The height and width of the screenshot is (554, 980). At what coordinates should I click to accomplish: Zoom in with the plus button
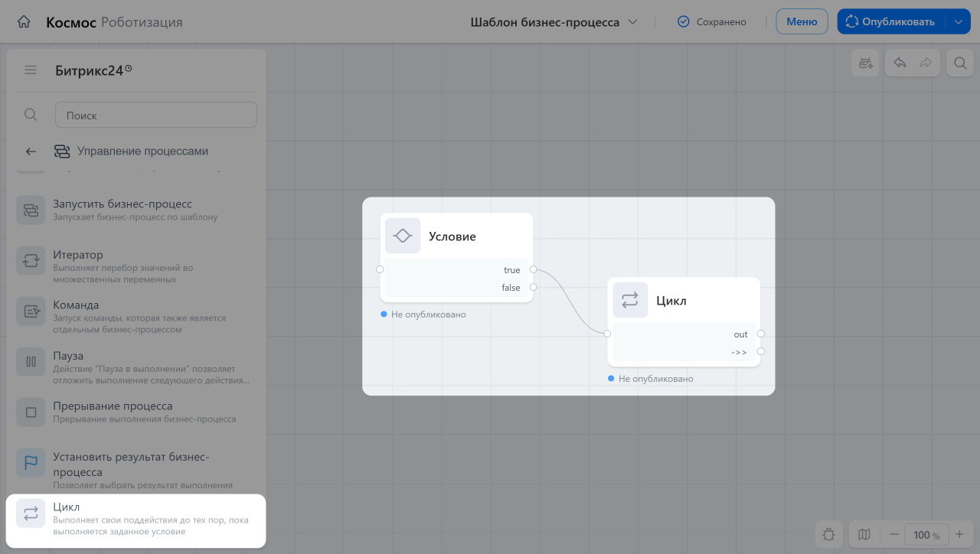tap(959, 535)
